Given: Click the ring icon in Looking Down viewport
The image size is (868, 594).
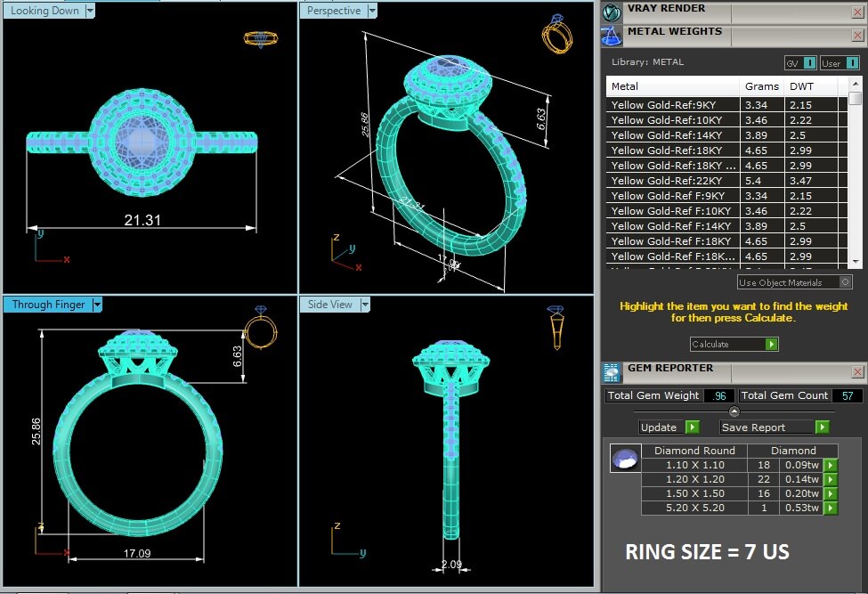Looking at the screenshot, I should 258,38.
